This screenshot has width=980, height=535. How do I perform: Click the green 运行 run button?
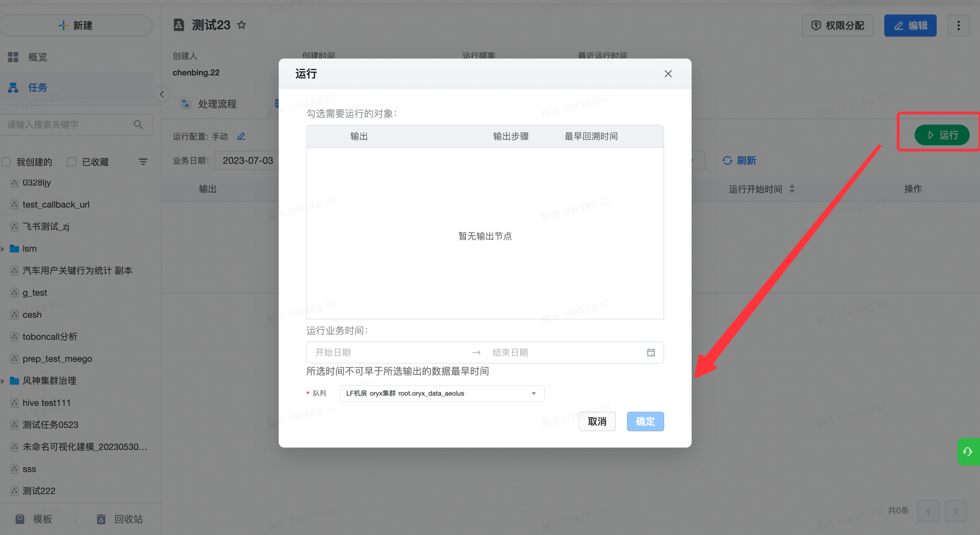tap(942, 135)
